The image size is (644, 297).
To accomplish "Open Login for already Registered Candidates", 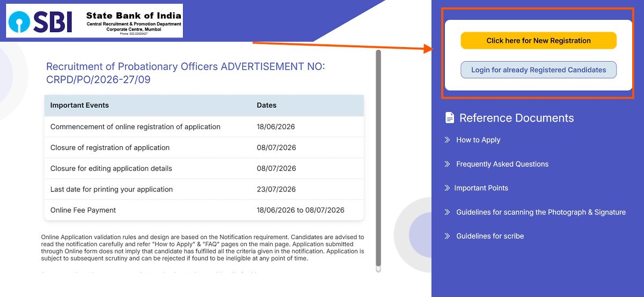I will (538, 70).
